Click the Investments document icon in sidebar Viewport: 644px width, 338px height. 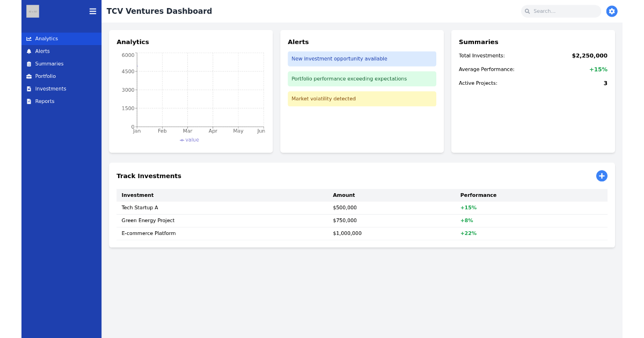pyautogui.click(x=29, y=89)
